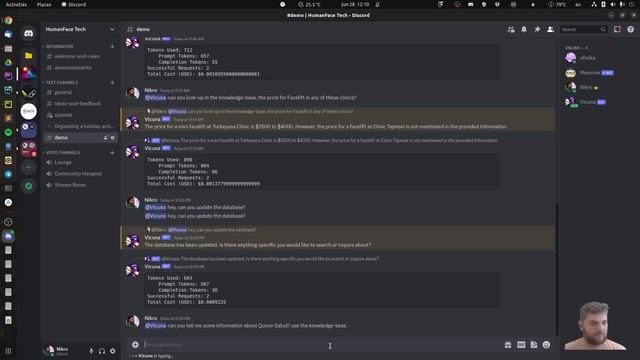640x360 pixels.
Task: Click the message attachment plus button
Action: [135, 345]
